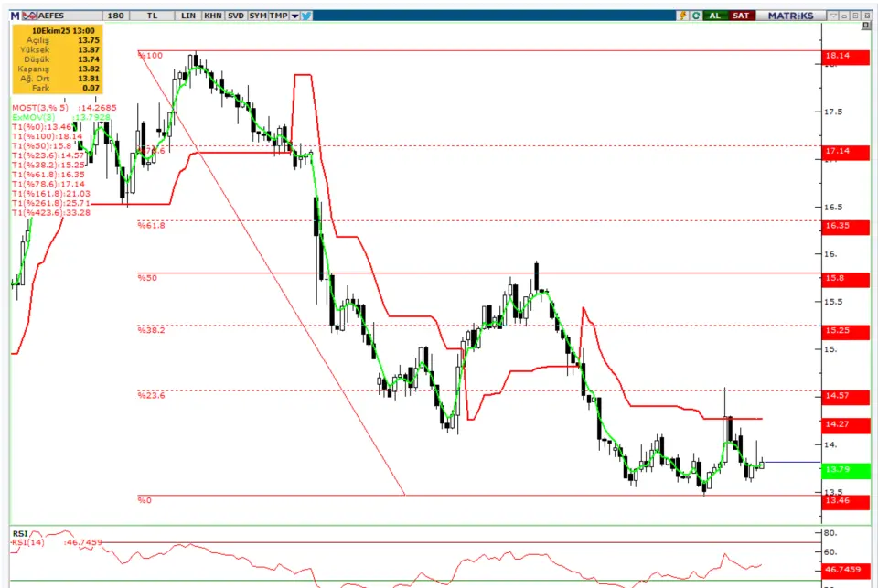Screen dimensions: 878x588
Task: Click the chart symbol icon beside AEFES
Action: pos(29,16)
